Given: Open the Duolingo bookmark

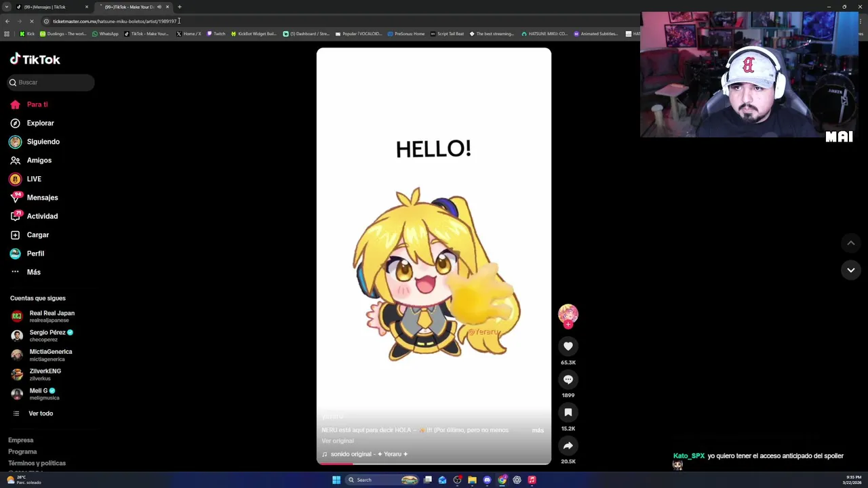Looking at the screenshot, I should 63,34.
